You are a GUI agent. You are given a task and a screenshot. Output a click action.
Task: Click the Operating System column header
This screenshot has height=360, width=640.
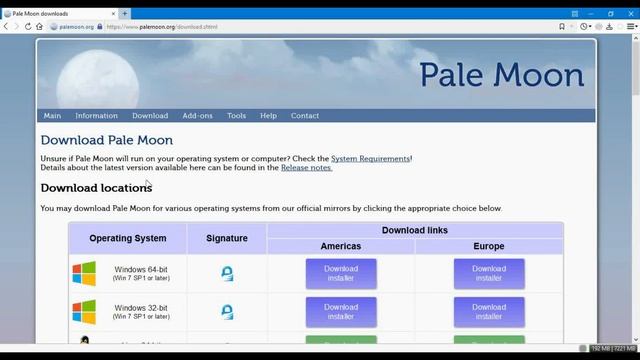(x=128, y=238)
